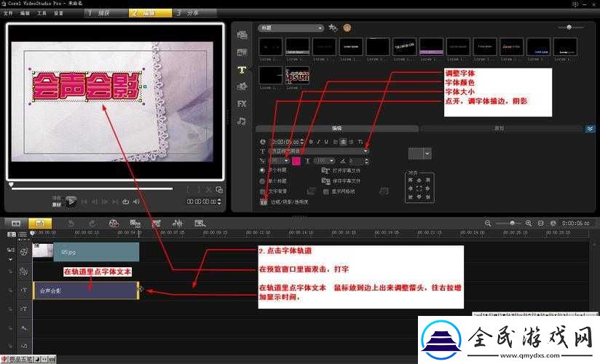Image resolution: width=600 pixels, height=364 pixels.
Task: Expand the tracks chevron under track manager
Action: (10, 259)
